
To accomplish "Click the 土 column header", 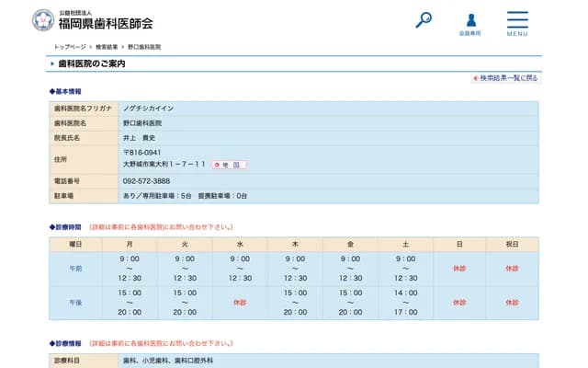I will tap(405, 244).
